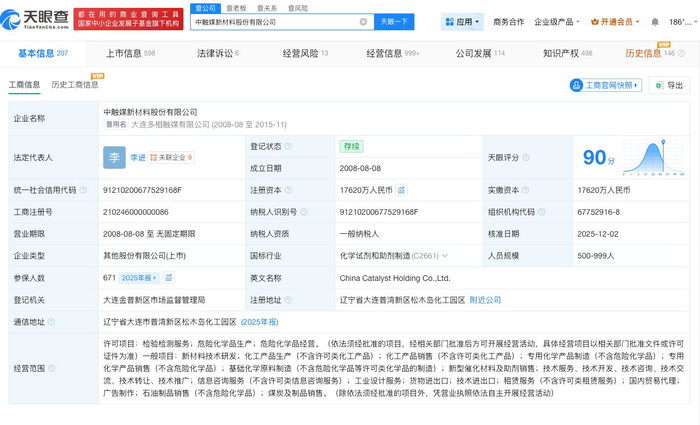Open the 企业级产品 dropdown
The image size is (700, 425).
click(557, 22)
